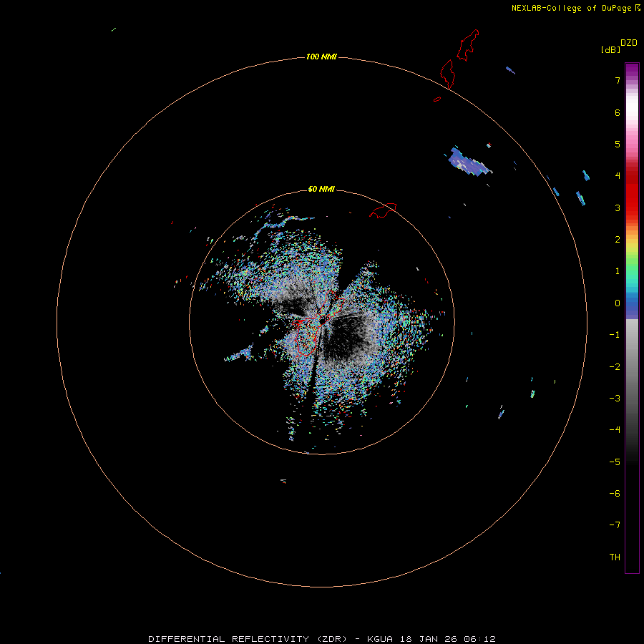
Task: Click the 100 NMI range ring label
Action: click(321, 57)
